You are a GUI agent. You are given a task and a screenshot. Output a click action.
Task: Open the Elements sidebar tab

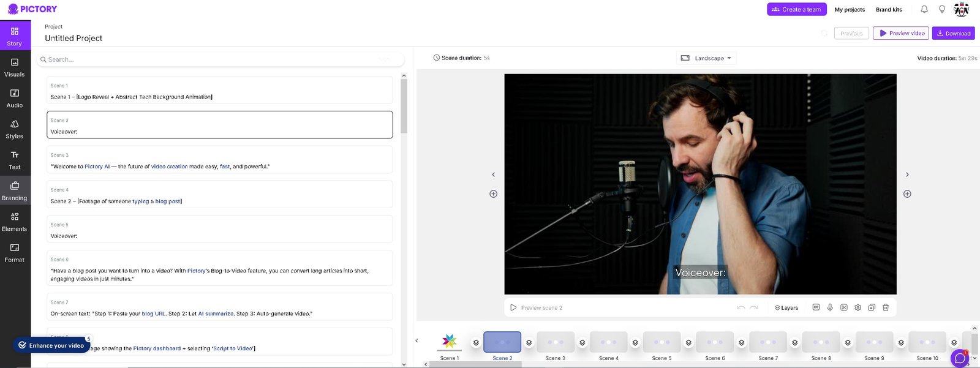pyautogui.click(x=15, y=222)
